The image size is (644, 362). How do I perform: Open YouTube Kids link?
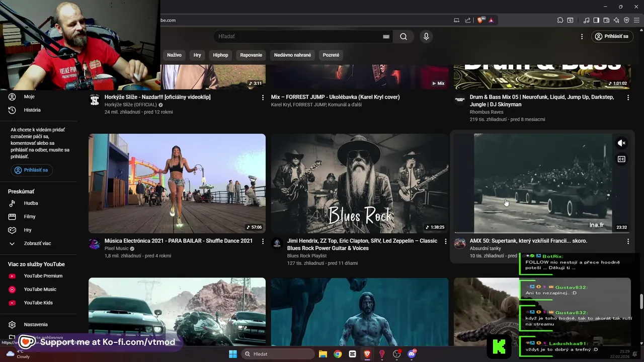(x=39, y=303)
